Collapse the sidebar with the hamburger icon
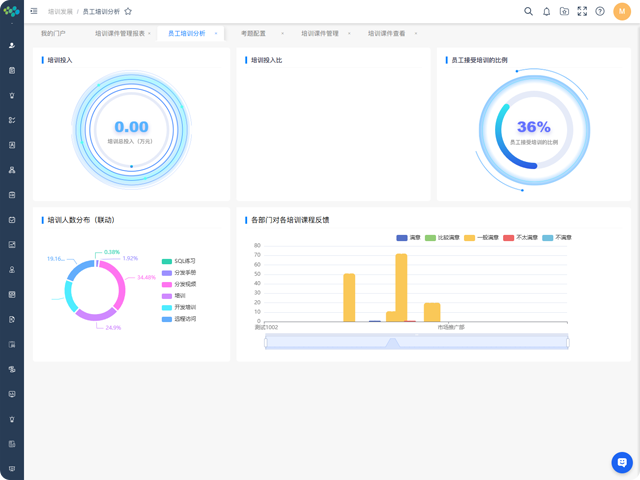 34,11
